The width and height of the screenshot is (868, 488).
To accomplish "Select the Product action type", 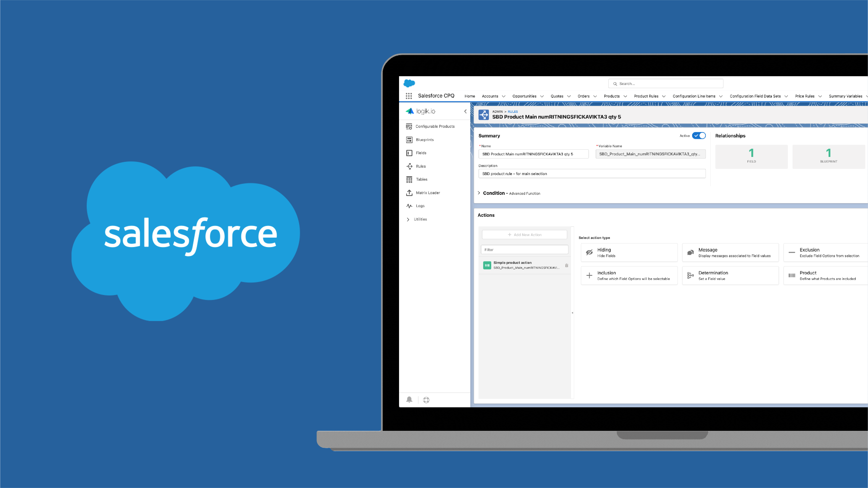I will click(x=826, y=275).
